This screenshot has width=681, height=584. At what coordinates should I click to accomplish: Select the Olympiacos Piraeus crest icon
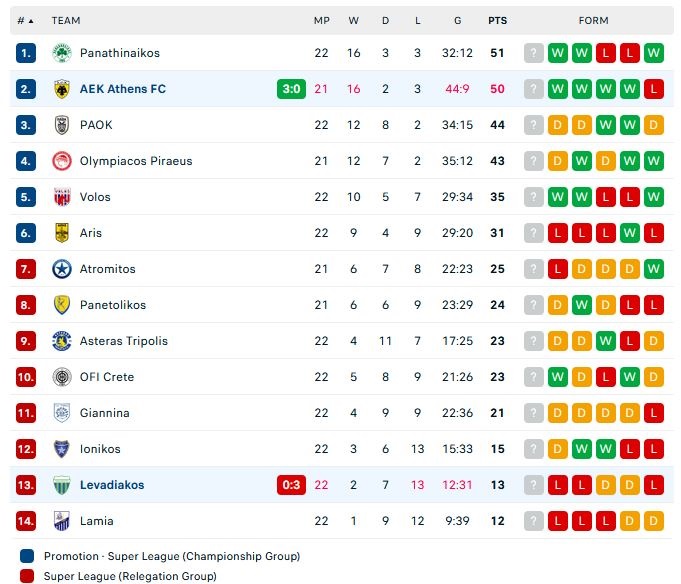pyautogui.click(x=62, y=161)
